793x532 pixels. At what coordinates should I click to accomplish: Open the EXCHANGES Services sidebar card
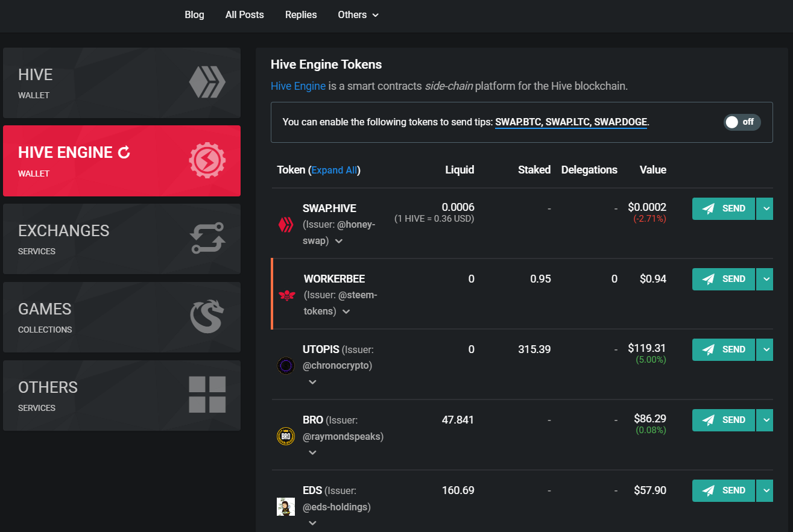[x=122, y=239]
